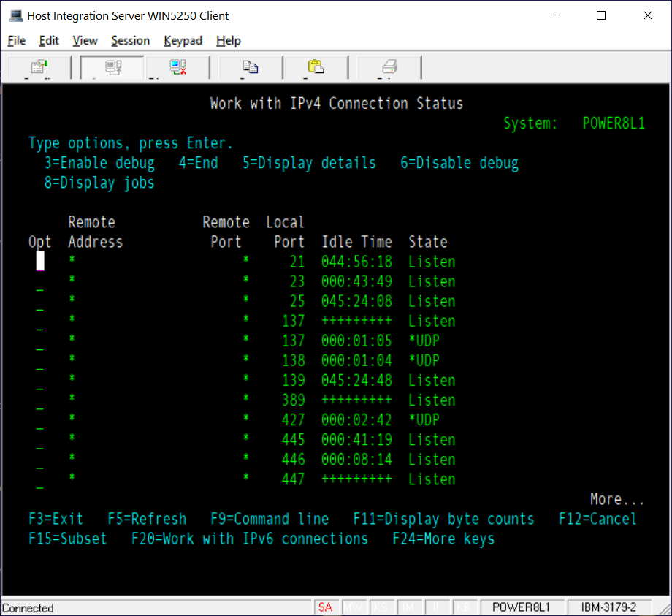The width and height of the screenshot is (672, 616).
Task: Open the Keypad menu
Action: 183,40
